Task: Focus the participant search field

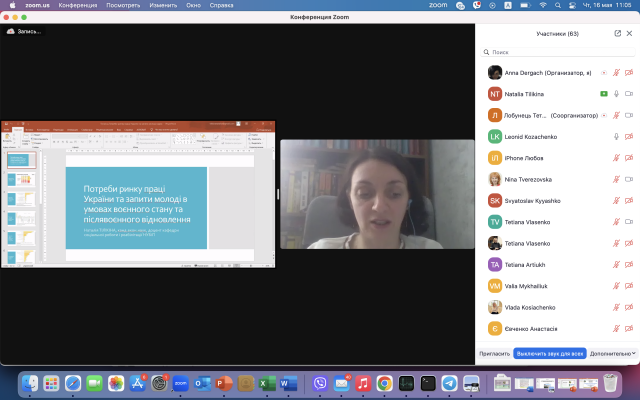Action: [558, 52]
